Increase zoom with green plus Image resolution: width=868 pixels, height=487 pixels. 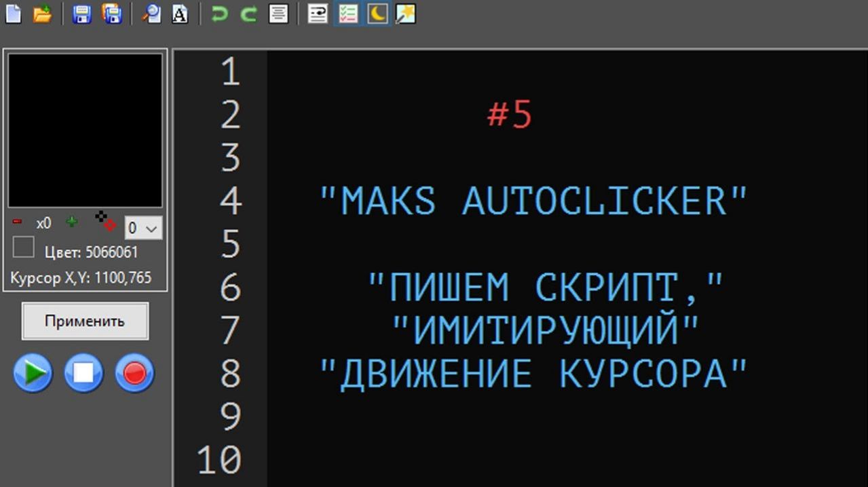tap(71, 222)
